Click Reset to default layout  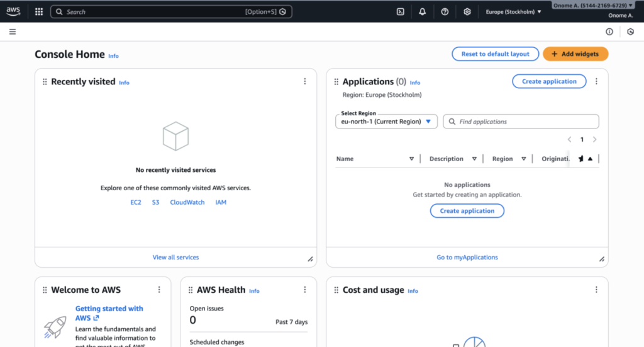click(496, 54)
